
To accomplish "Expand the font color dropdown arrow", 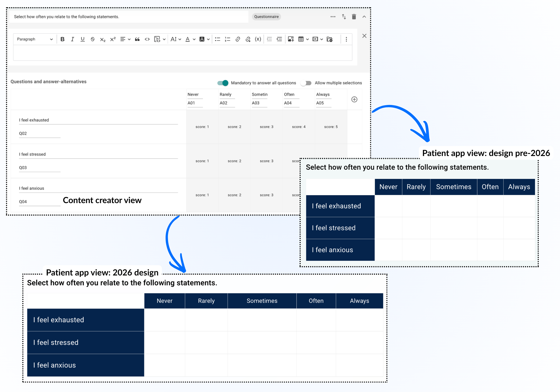I will coord(194,39).
